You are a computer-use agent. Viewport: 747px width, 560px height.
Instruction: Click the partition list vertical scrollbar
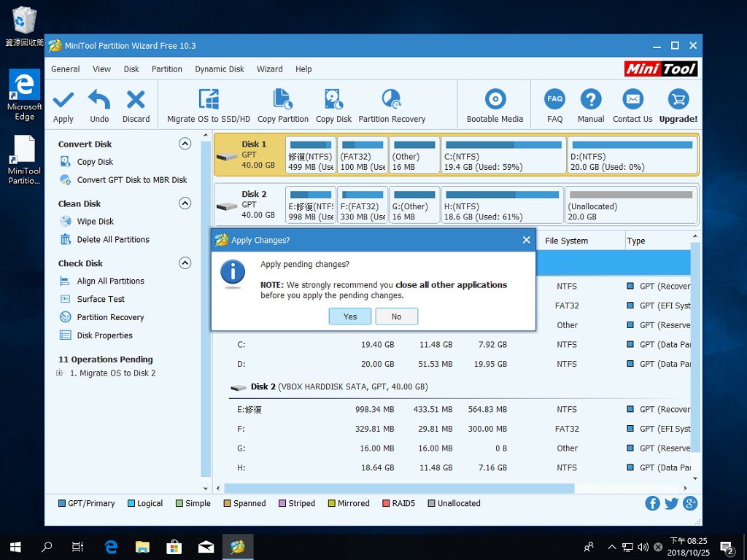(695, 346)
